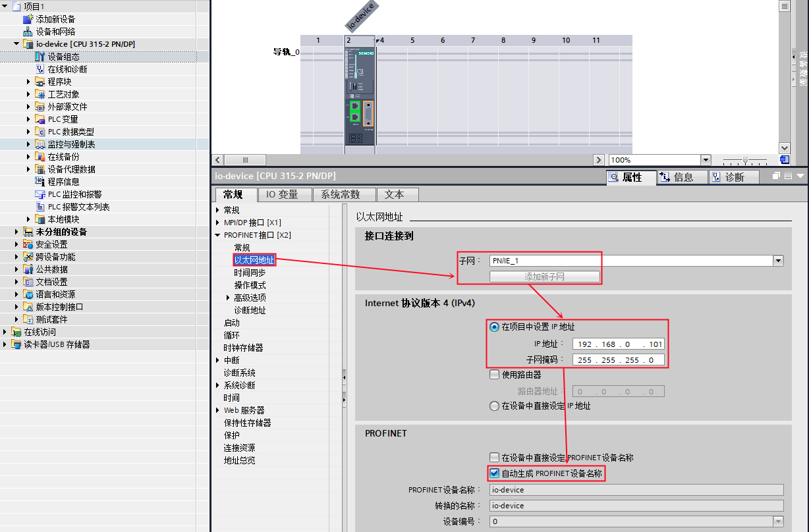
Task: Click the IP 地址 field 192.168.0.101
Action: pos(619,344)
